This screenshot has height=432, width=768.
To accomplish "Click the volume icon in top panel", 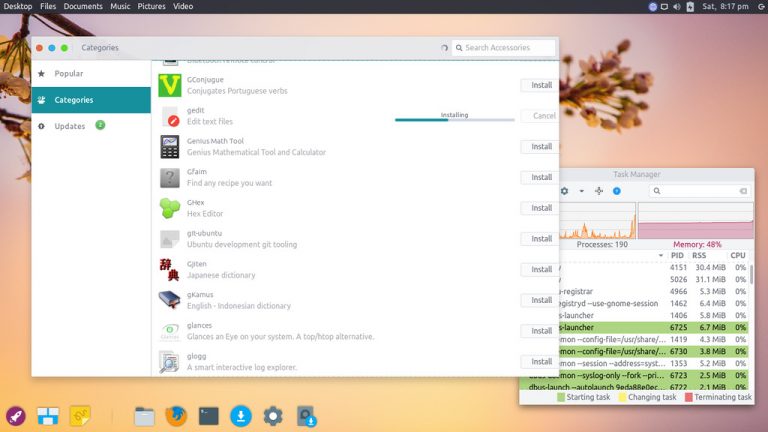I will point(676,6).
